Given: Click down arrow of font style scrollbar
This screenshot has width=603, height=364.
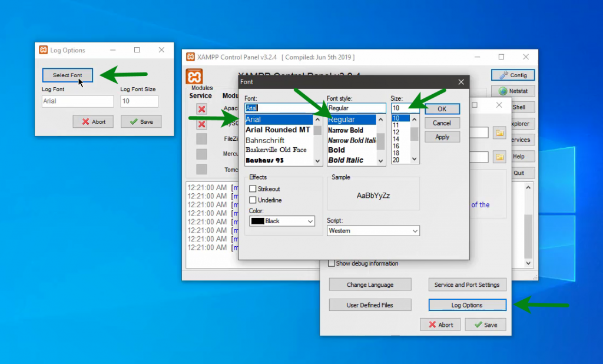Looking at the screenshot, I should pos(381,161).
